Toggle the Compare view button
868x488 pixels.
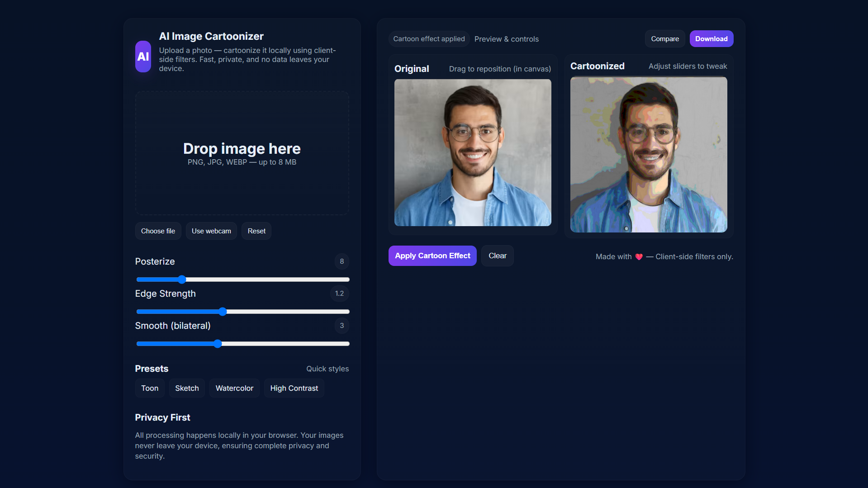(x=664, y=39)
